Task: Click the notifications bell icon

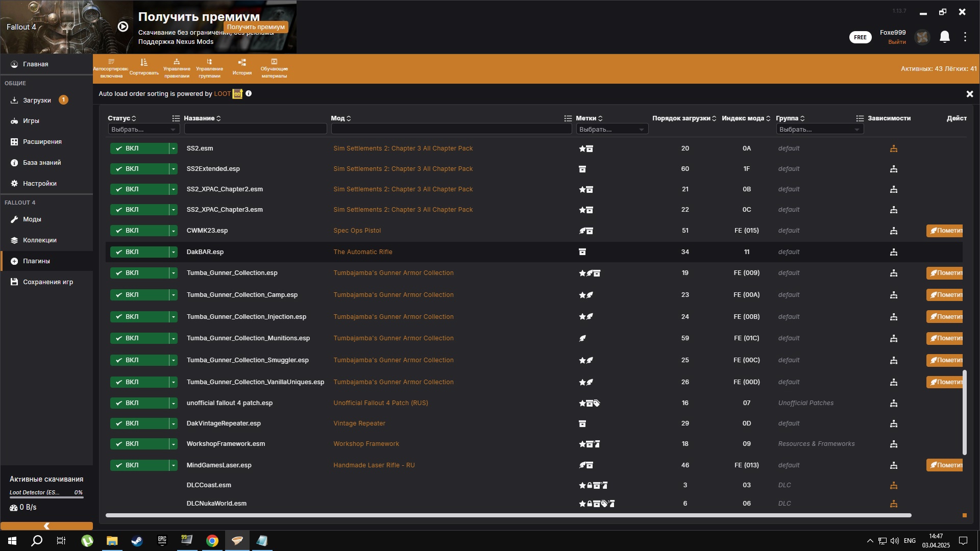Action: [x=945, y=37]
